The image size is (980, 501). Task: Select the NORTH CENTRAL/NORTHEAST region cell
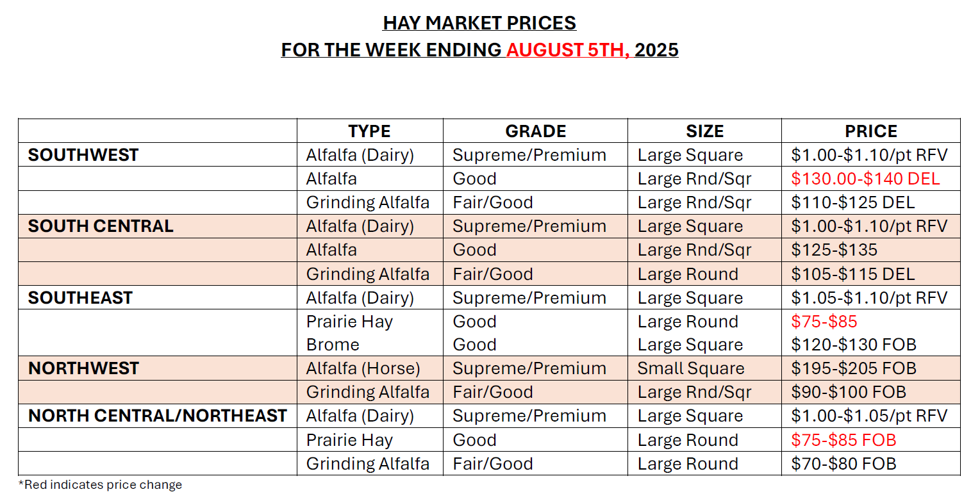pyautogui.click(x=157, y=416)
